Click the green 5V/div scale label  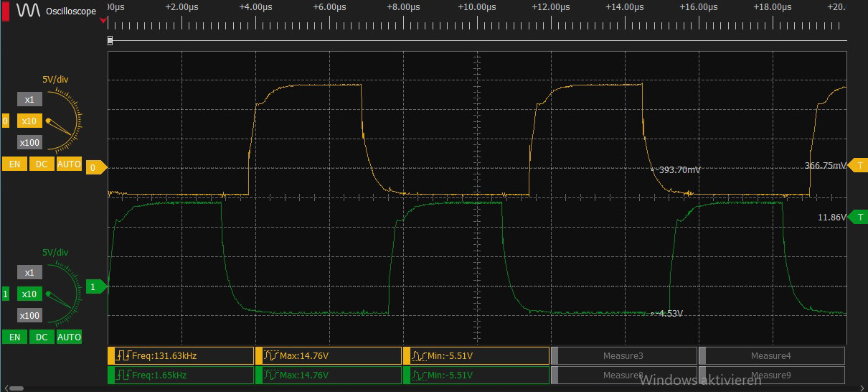[x=55, y=253]
